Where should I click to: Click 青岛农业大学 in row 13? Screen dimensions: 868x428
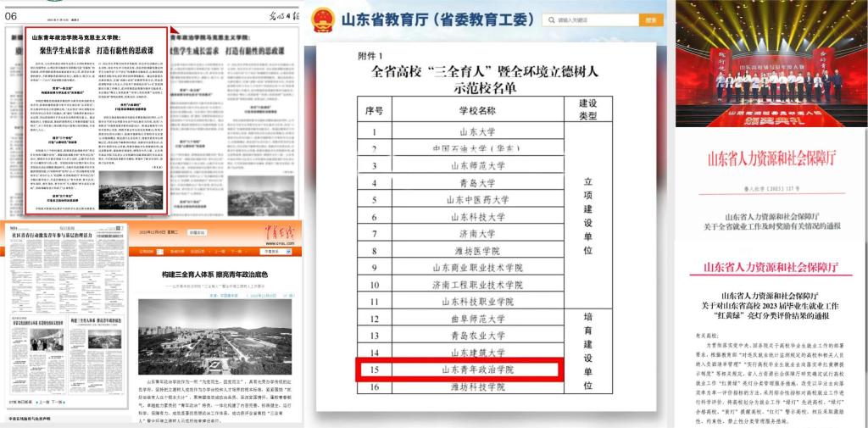(x=477, y=336)
